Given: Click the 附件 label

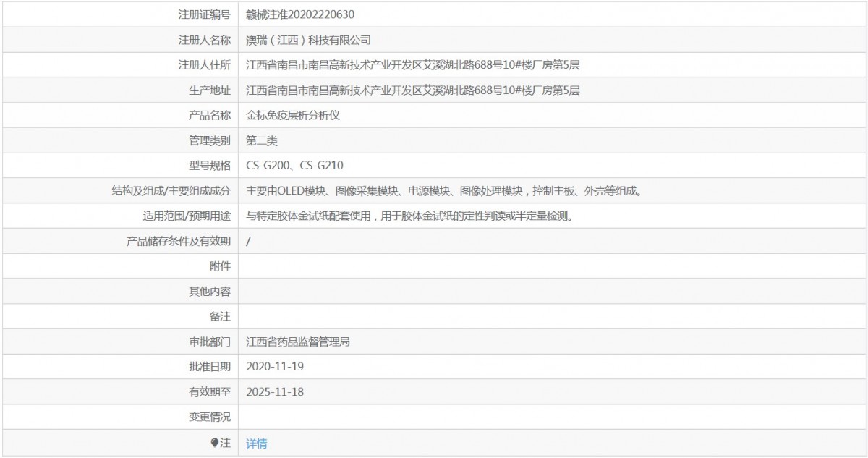Looking at the screenshot, I should tap(220, 266).
